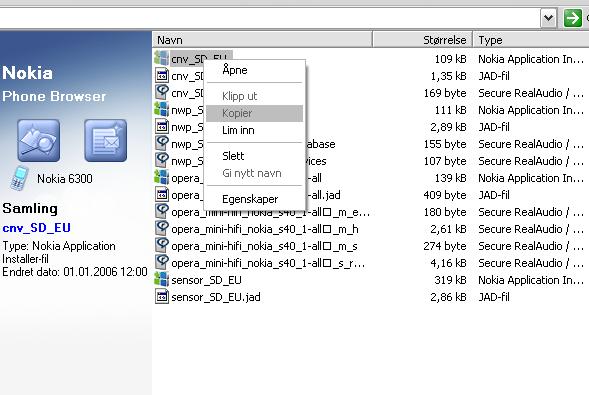The width and height of the screenshot is (589, 395).
Task: Click JAD-fil type of sensor_SD_EU.jad row
Action: tap(494, 297)
